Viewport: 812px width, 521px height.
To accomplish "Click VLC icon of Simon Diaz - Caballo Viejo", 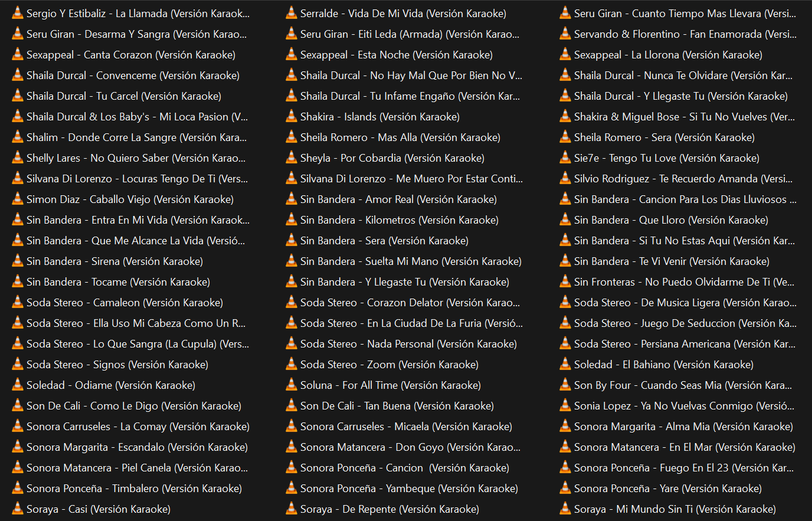I will click(x=18, y=199).
